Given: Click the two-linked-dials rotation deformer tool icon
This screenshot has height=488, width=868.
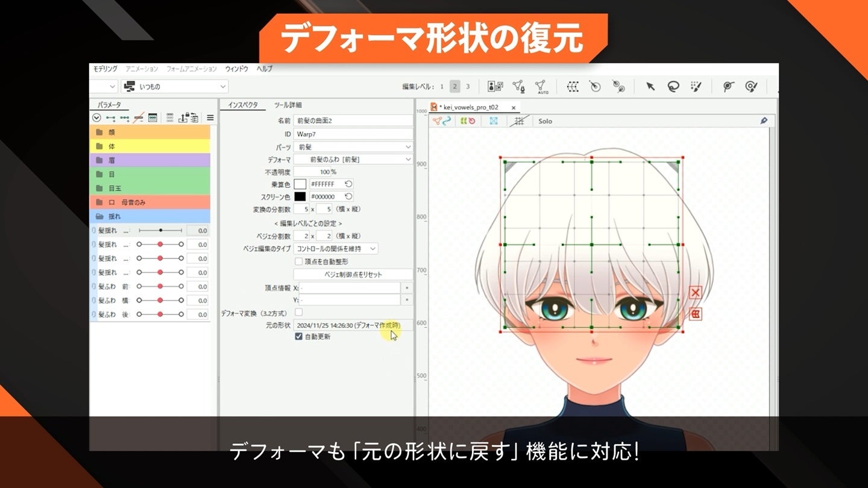Looking at the screenshot, I should 618,87.
